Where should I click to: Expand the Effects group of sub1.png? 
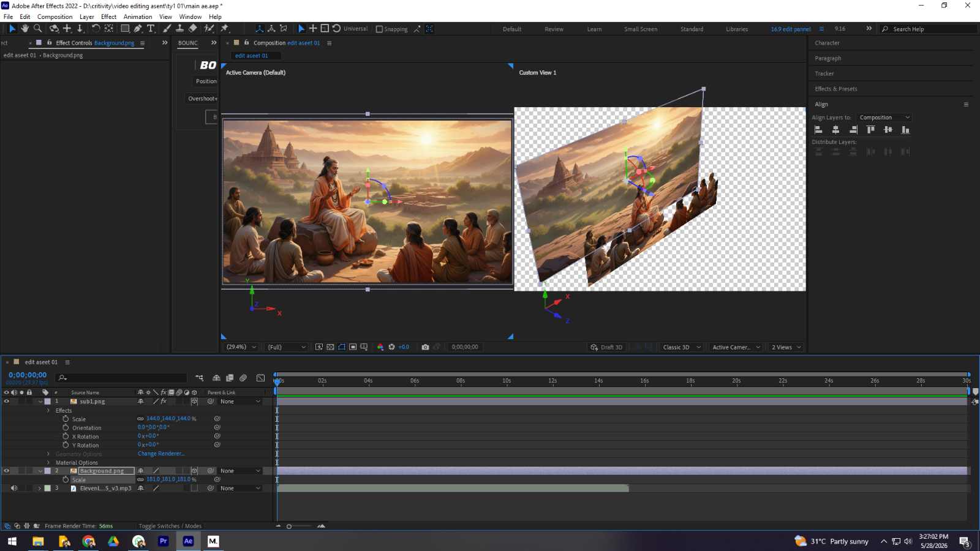[x=48, y=410]
